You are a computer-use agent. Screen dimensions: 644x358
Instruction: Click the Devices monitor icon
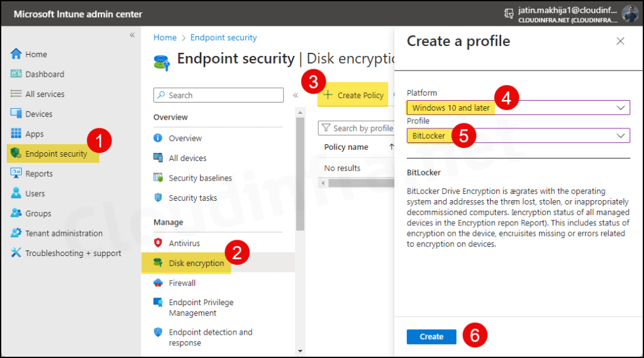(16, 113)
